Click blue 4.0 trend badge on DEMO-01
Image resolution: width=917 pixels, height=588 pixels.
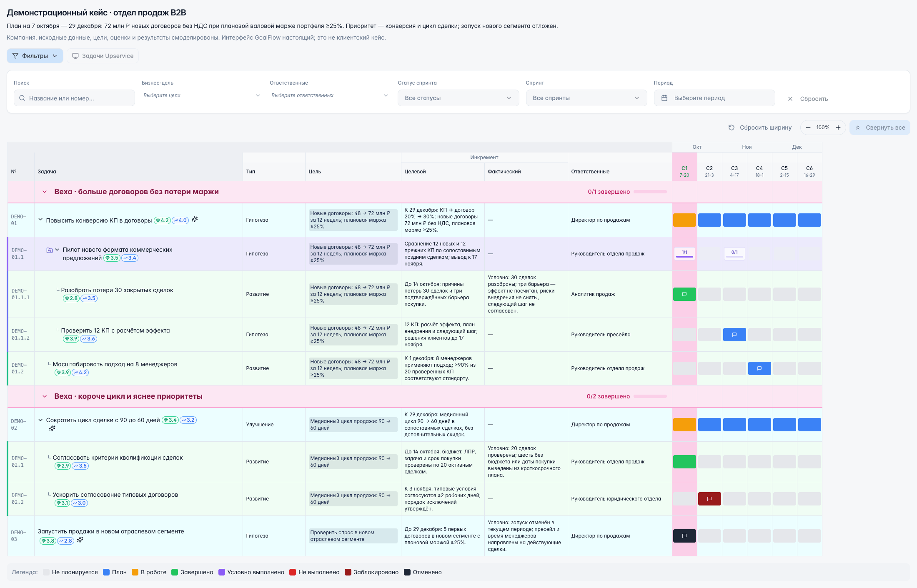click(x=180, y=220)
